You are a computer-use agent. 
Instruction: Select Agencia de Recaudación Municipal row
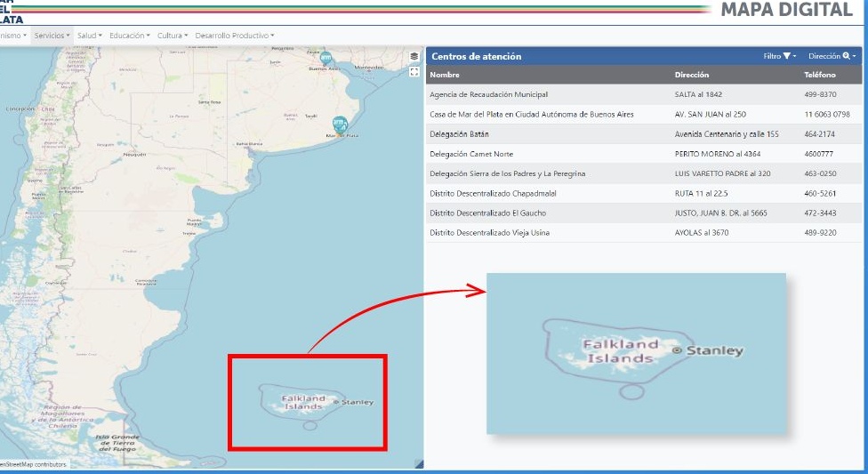click(x=488, y=94)
